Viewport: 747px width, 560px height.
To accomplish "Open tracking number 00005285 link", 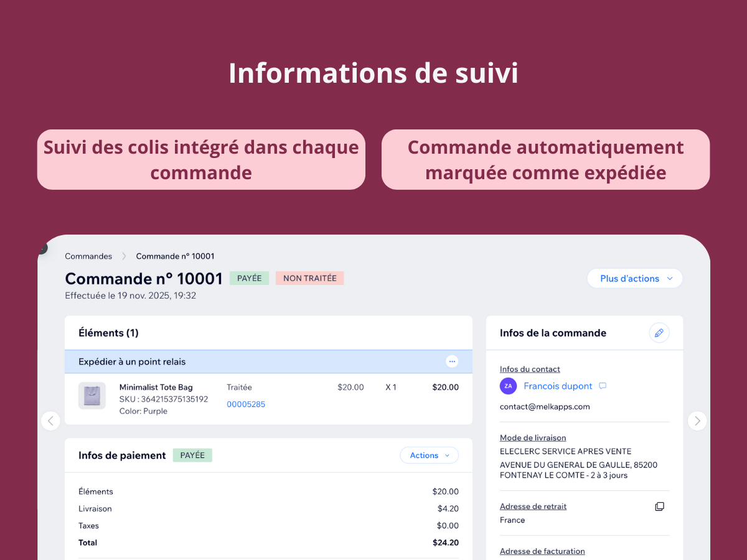I will (246, 404).
